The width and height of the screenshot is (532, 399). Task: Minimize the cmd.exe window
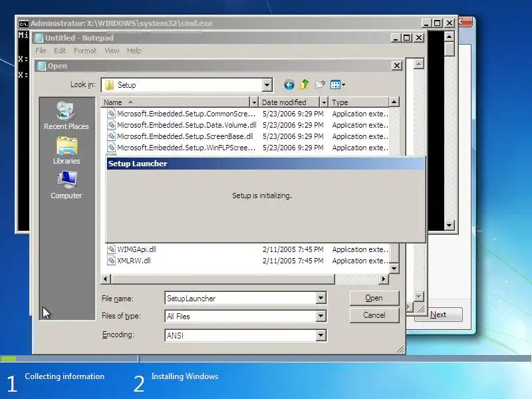[426, 23]
